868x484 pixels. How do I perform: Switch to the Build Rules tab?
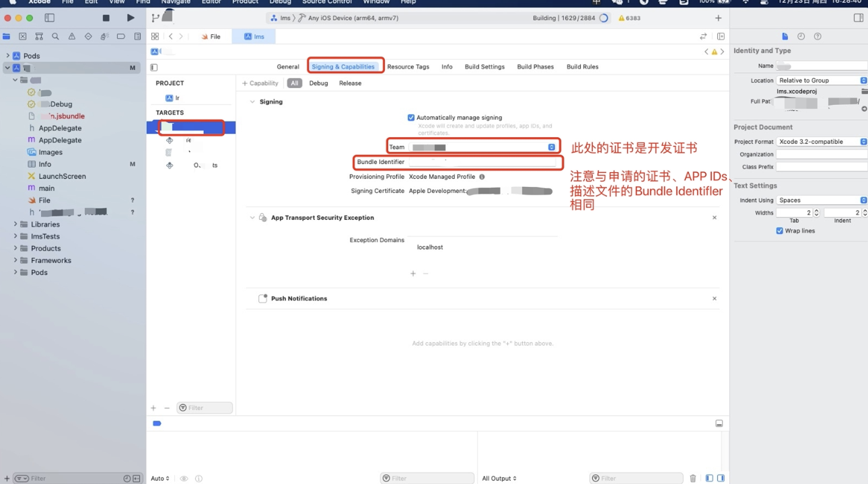click(583, 67)
